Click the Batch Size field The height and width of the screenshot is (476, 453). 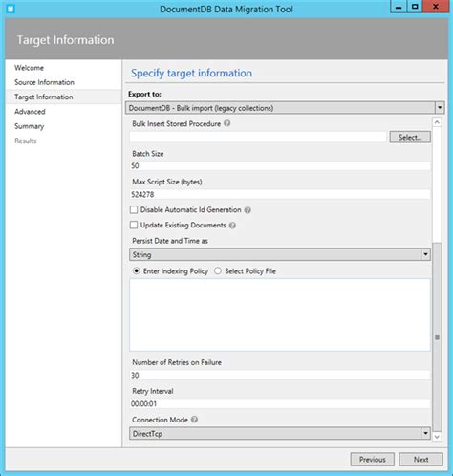(280, 165)
